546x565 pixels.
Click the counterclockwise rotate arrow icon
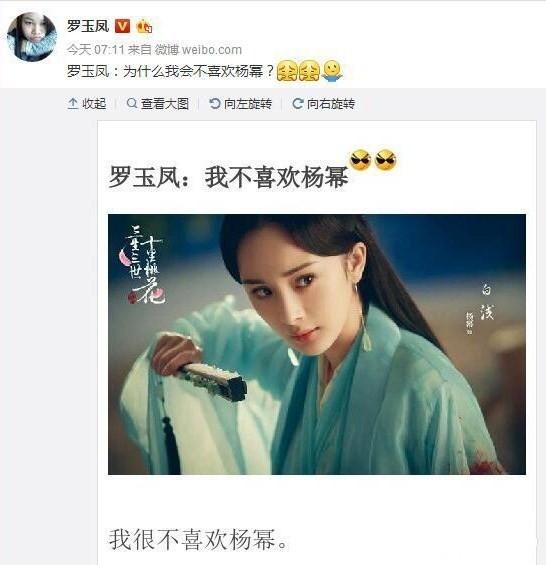(x=215, y=104)
